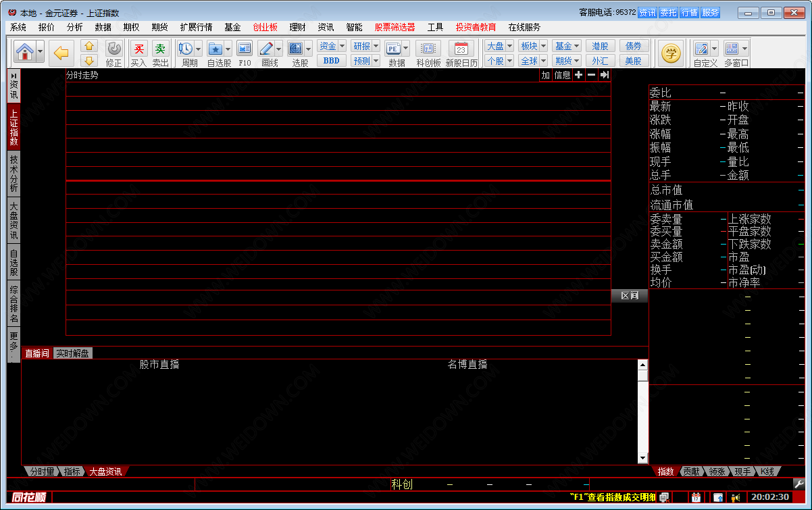The image size is (812, 510).
Task: Click the 委托 button in title bar
Action: [x=669, y=12]
